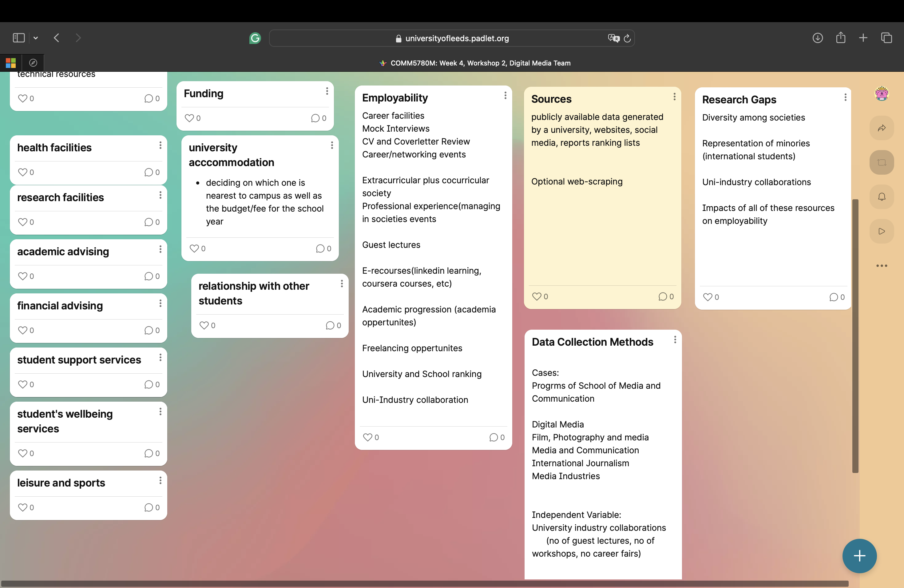
Task: Open three-dot menu on Funding post
Action: pos(327,91)
